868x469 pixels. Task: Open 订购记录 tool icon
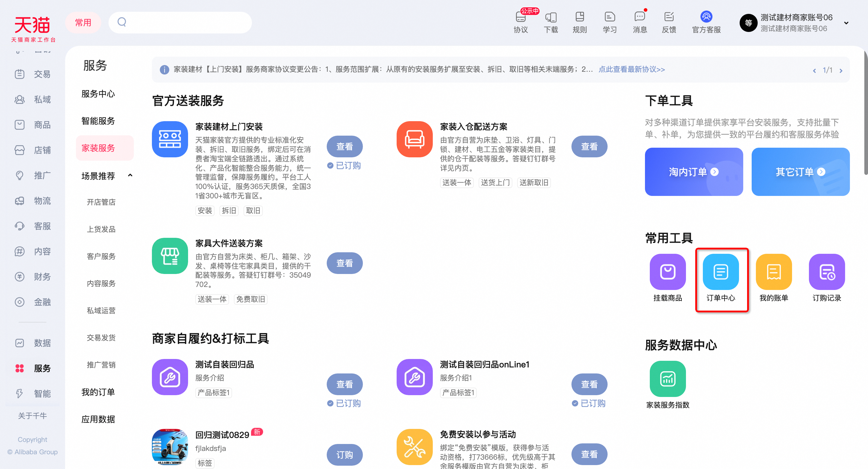click(x=827, y=272)
